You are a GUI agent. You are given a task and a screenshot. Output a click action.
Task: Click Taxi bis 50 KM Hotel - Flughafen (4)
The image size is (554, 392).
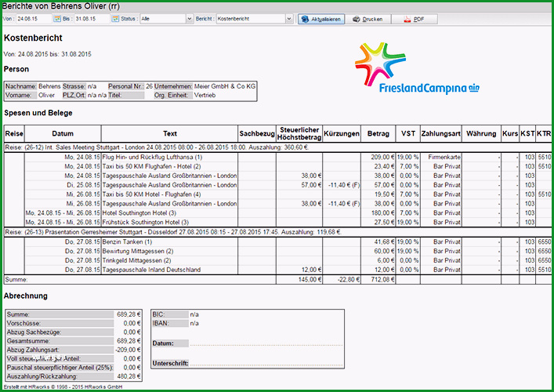(151, 194)
